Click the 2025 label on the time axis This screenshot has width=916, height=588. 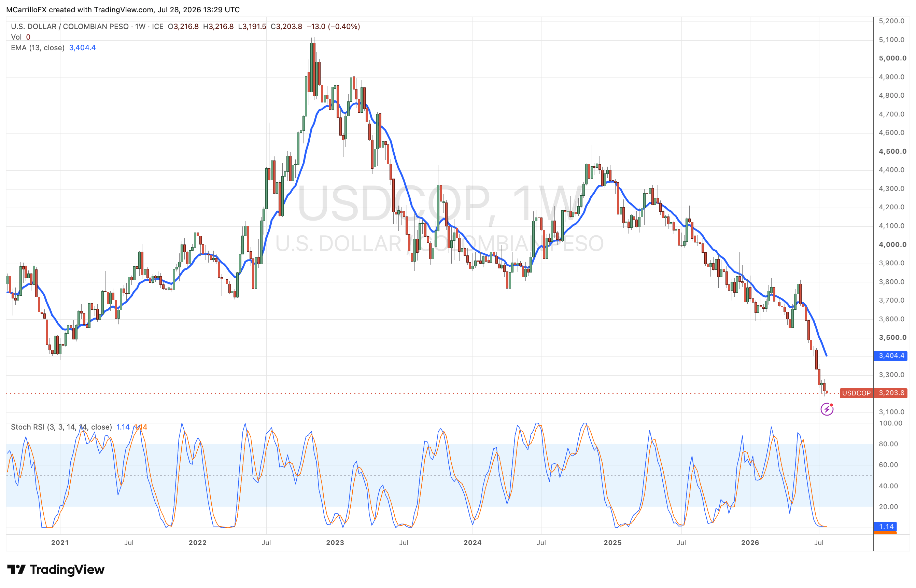click(x=612, y=543)
